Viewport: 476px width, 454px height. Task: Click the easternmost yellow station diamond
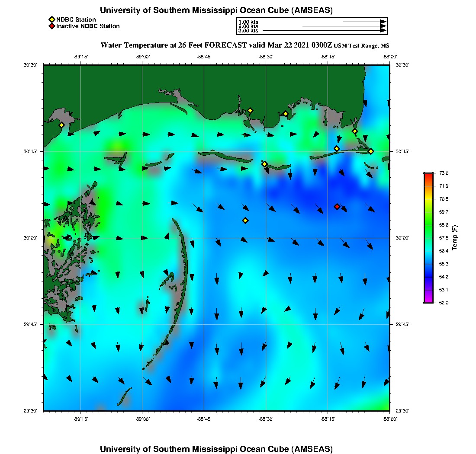(x=371, y=151)
